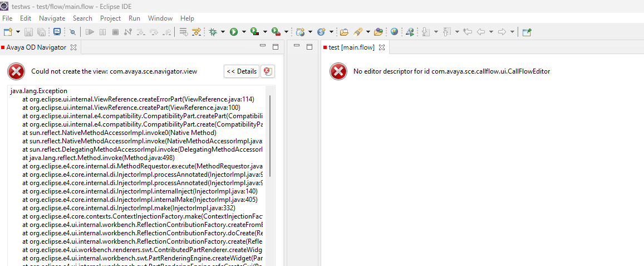Click the Step Over icon
This screenshot has height=266, width=644.
(x=154, y=32)
